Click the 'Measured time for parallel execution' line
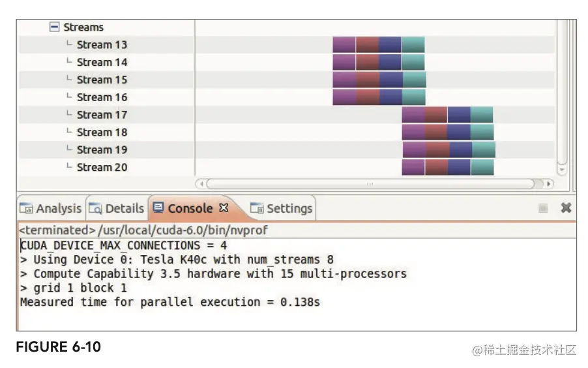The height and width of the screenshot is (368, 588). pyautogui.click(x=170, y=302)
